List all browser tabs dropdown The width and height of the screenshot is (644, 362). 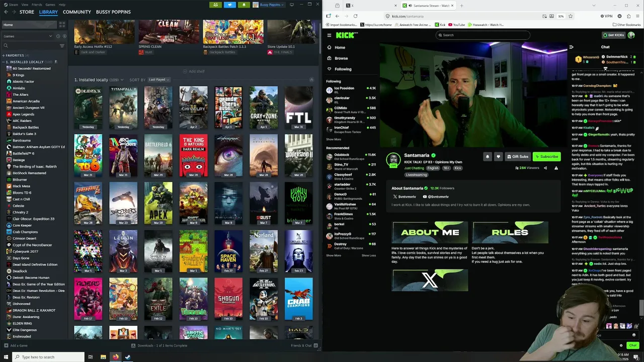[594, 6]
